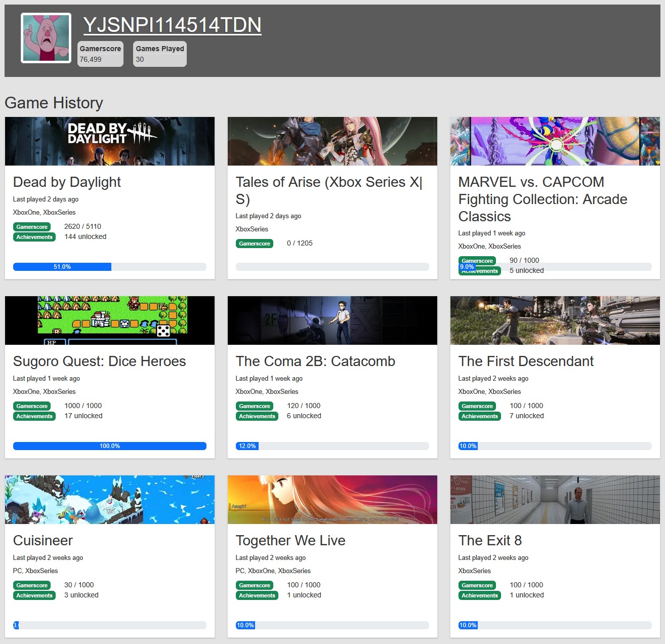This screenshot has width=665, height=644.
Task: Click "PC, XboxOne, XboxSeries" under Together We Live
Action: point(273,571)
